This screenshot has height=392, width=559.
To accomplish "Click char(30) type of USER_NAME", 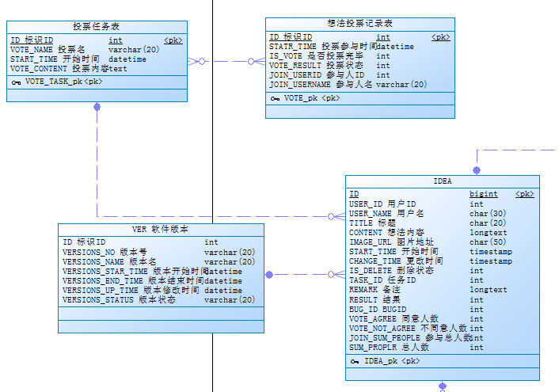I will coord(488,214).
